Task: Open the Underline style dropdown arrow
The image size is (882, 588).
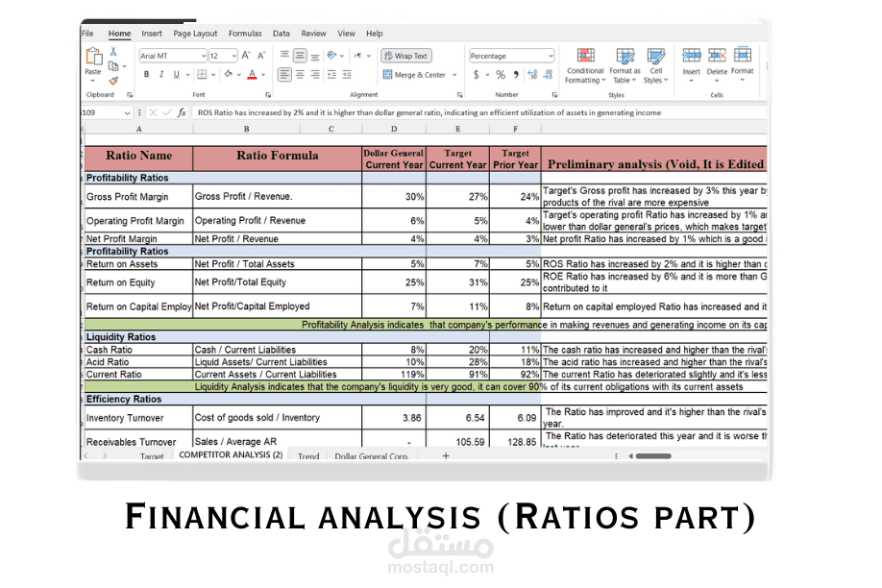Action: tap(187, 74)
